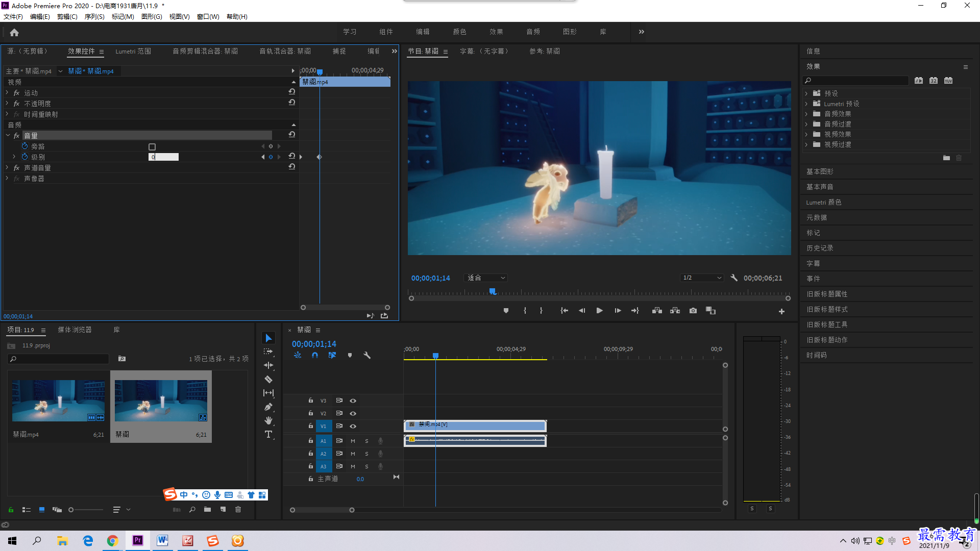Image resolution: width=980 pixels, height=551 pixels.
Task: Solo track A2
Action: 366,454
